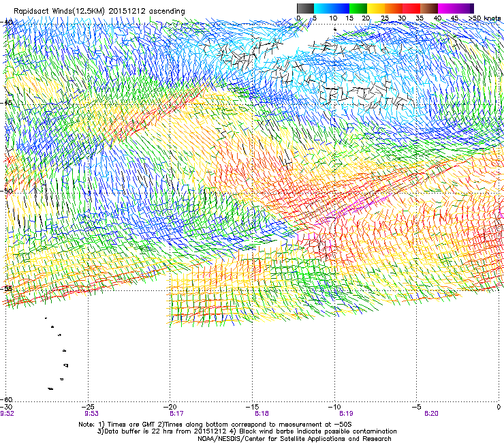Pick the orange 25–30 knots legend segment

pyautogui.click(x=394, y=8)
